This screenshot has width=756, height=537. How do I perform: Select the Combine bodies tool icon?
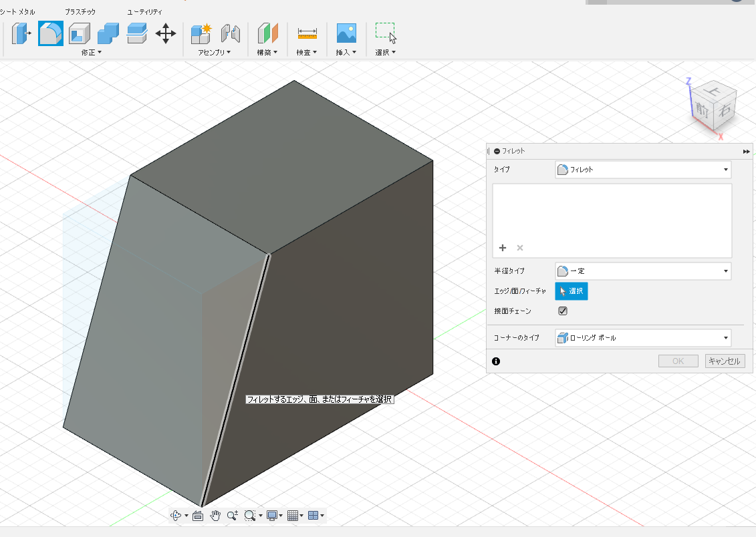point(108,33)
